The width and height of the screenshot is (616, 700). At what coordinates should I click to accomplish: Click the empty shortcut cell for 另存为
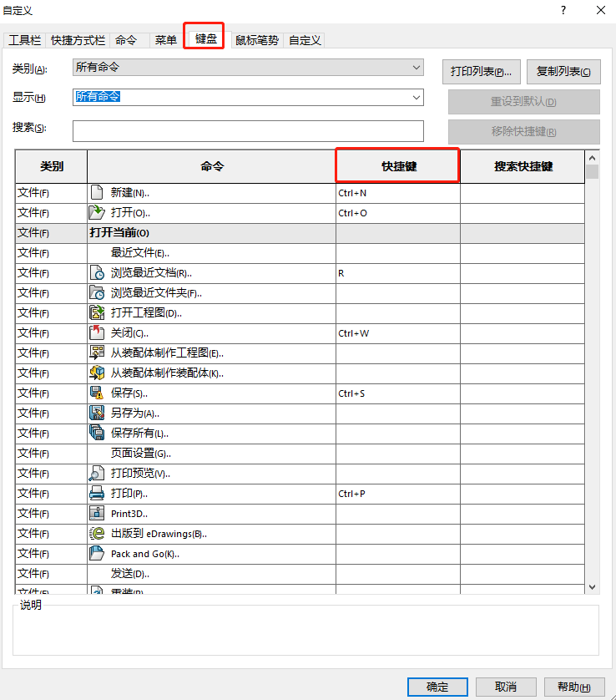pos(398,413)
